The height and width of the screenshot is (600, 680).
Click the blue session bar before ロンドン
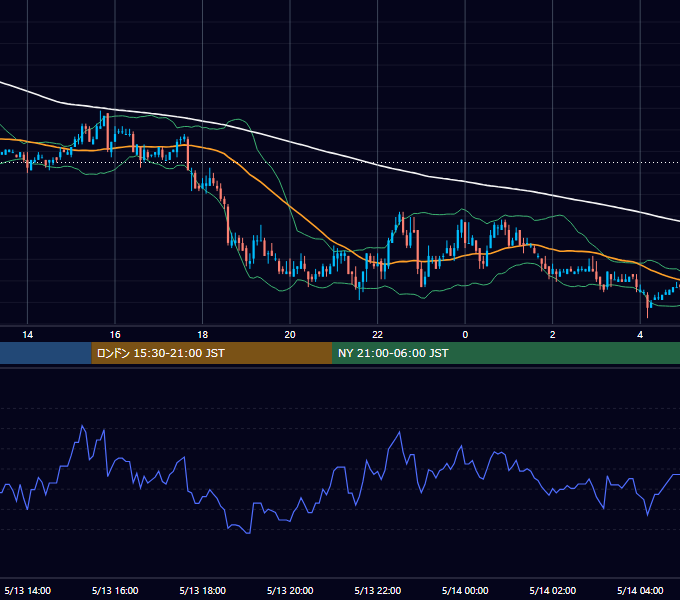46,353
